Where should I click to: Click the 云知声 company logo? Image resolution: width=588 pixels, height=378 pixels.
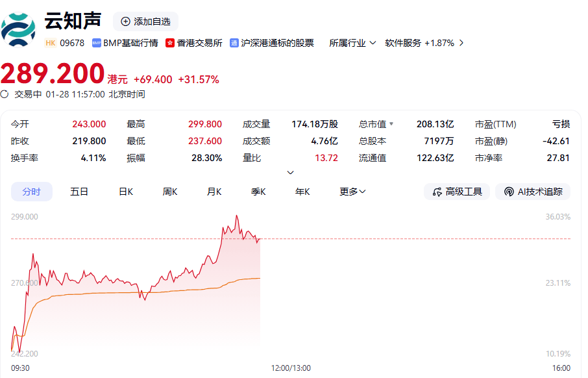coord(18,29)
